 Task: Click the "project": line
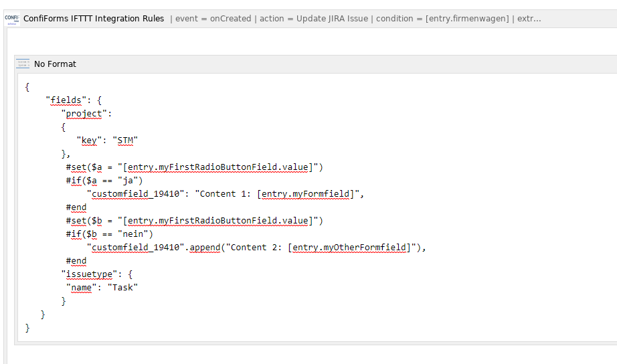click(x=86, y=114)
